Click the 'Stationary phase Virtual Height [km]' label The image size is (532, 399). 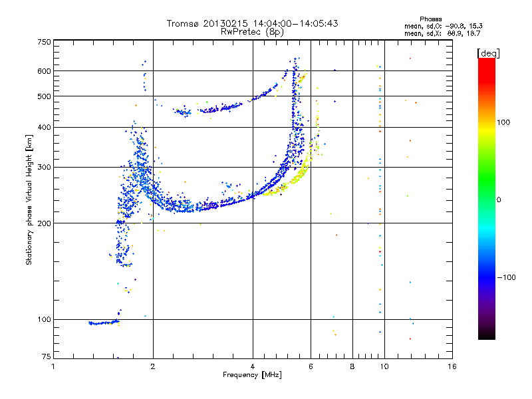pyautogui.click(x=29, y=199)
